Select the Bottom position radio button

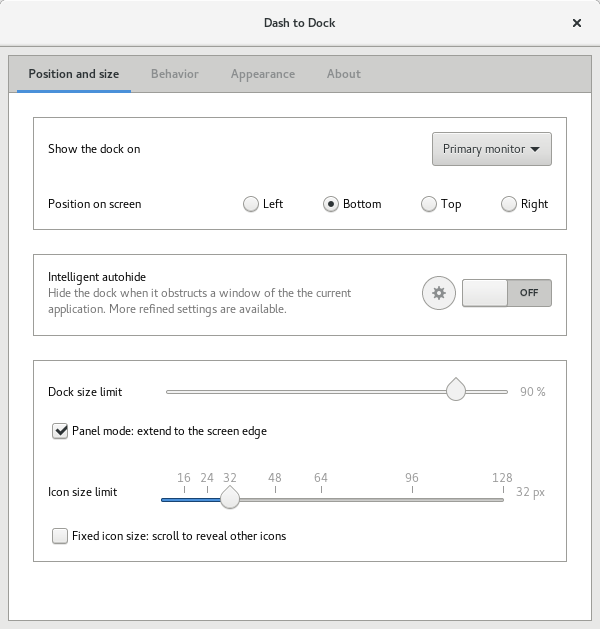click(x=331, y=204)
